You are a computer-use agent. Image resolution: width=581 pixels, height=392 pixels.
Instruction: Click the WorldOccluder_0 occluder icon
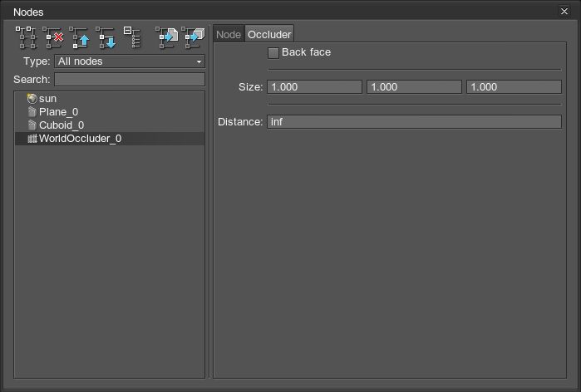click(x=32, y=139)
